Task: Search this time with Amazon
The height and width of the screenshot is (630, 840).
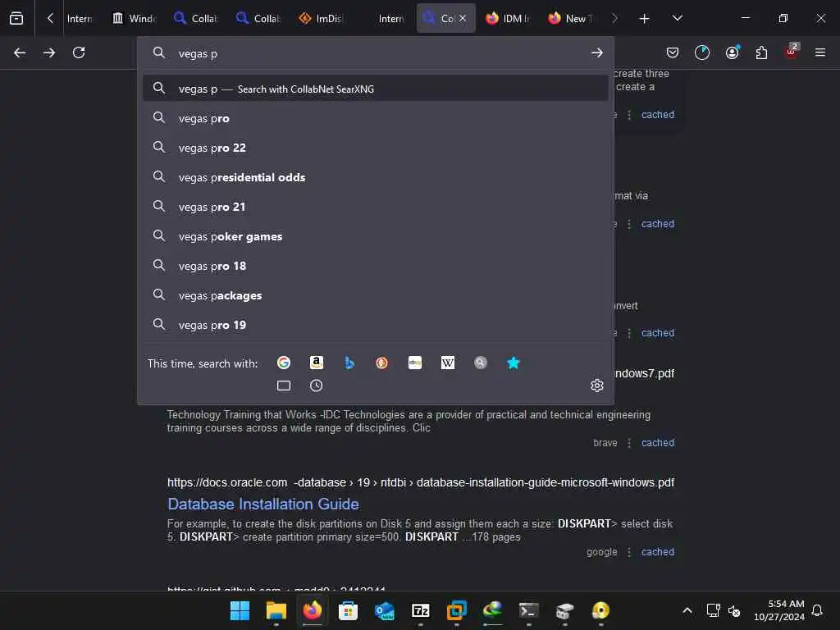Action: pyautogui.click(x=317, y=363)
